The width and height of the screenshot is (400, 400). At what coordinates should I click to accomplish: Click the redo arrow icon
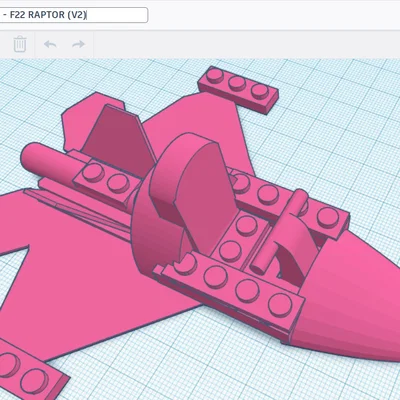point(78,44)
